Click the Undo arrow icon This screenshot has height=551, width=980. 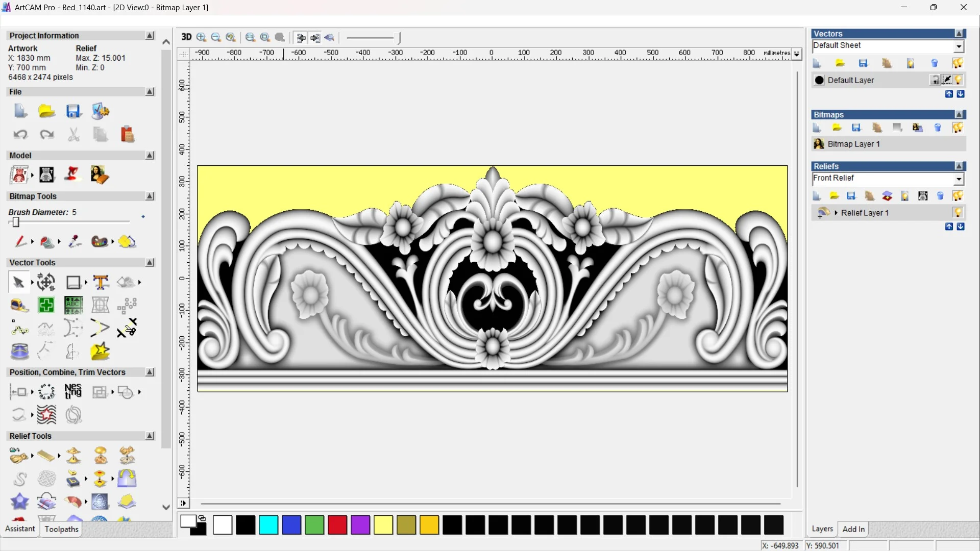[x=20, y=135]
